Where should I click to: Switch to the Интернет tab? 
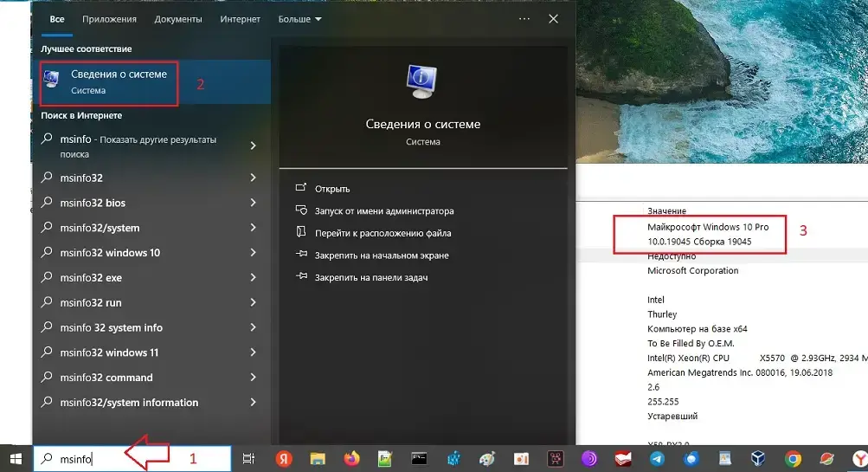[240, 19]
